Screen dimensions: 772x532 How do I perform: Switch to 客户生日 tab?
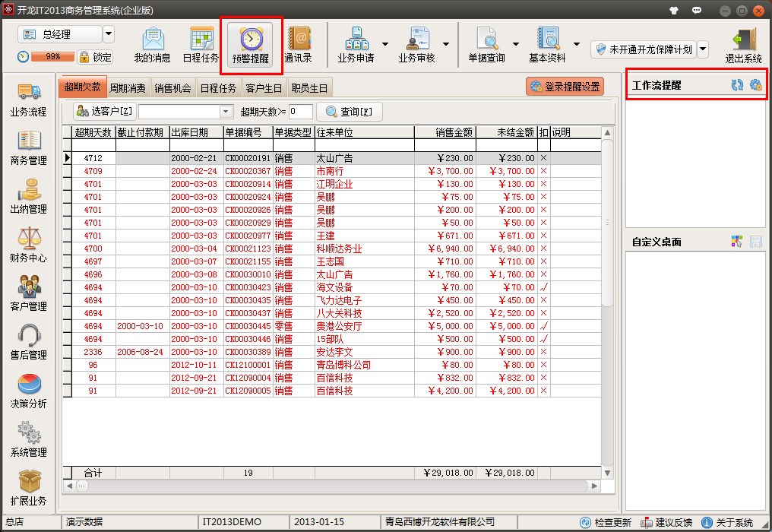[x=264, y=88]
